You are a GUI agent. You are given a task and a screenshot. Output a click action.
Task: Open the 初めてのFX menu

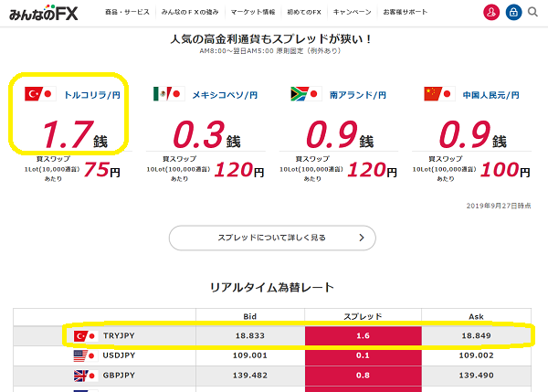point(304,12)
